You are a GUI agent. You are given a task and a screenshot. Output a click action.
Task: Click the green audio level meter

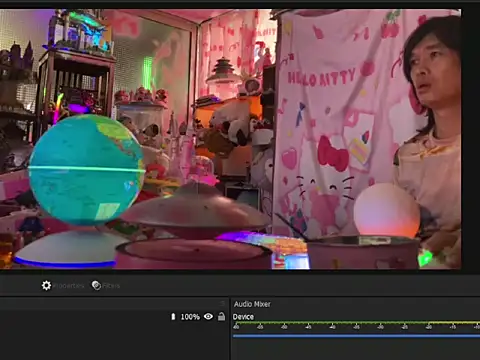coord(356,323)
